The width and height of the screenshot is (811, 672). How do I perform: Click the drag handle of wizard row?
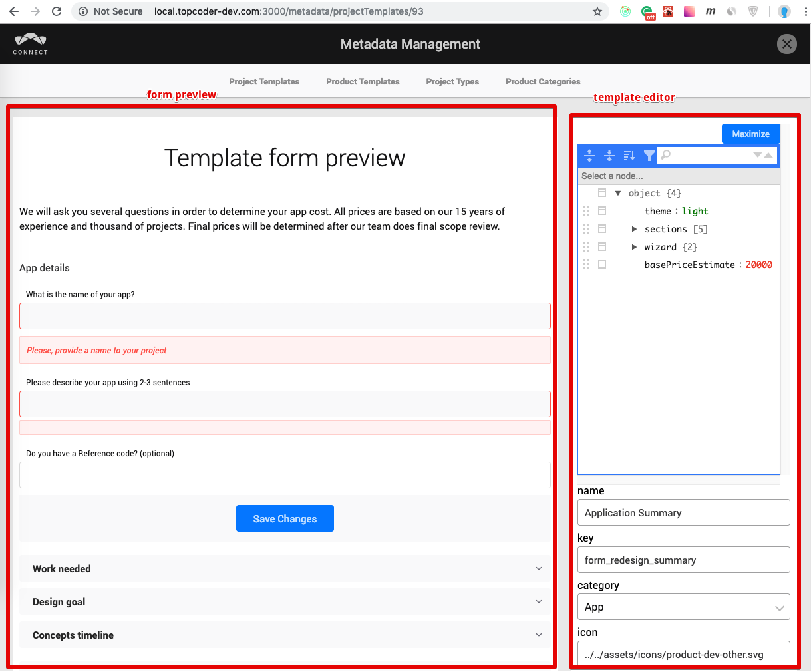click(586, 247)
